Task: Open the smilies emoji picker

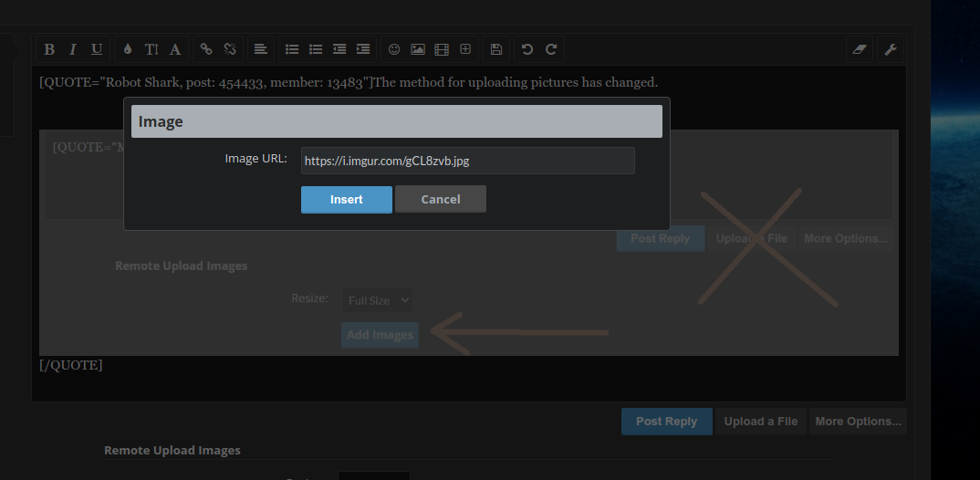Action: point(394,49)
